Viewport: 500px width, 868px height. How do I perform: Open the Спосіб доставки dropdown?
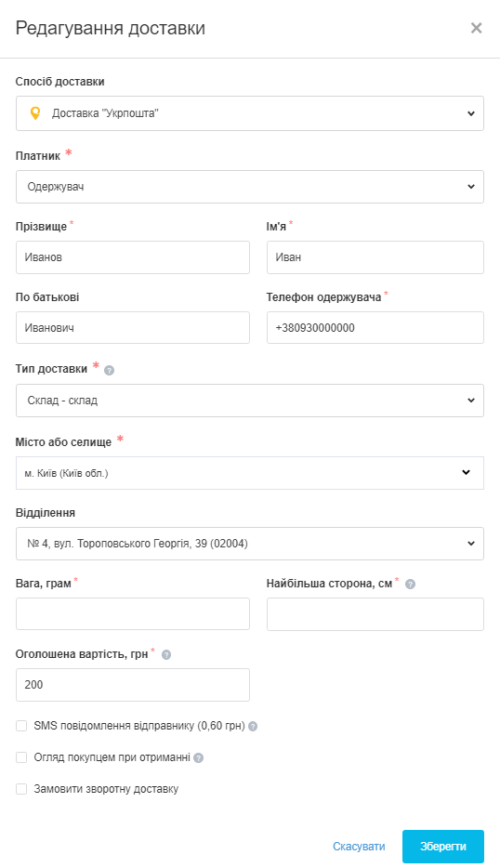(250, 113)
